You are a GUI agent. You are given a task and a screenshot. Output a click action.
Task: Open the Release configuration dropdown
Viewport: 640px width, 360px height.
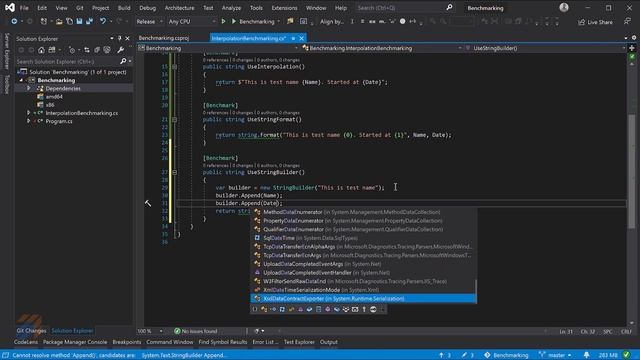coord(149,21)
